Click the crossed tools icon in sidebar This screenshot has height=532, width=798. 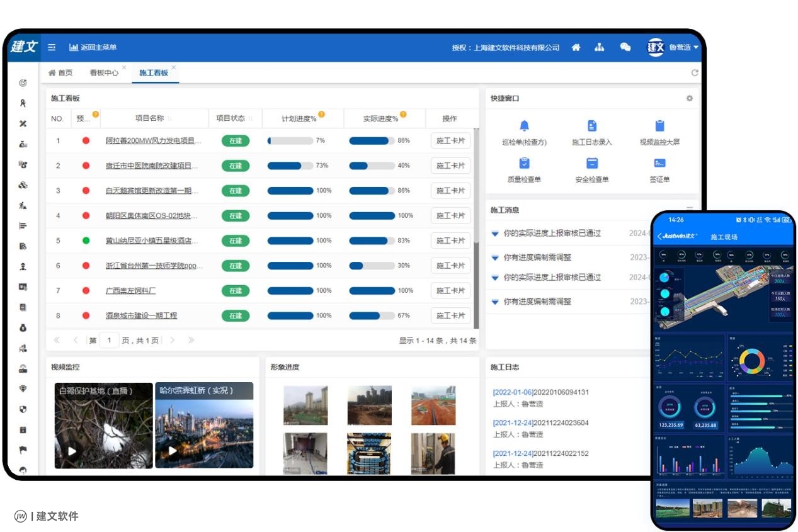tap(23, 123)
